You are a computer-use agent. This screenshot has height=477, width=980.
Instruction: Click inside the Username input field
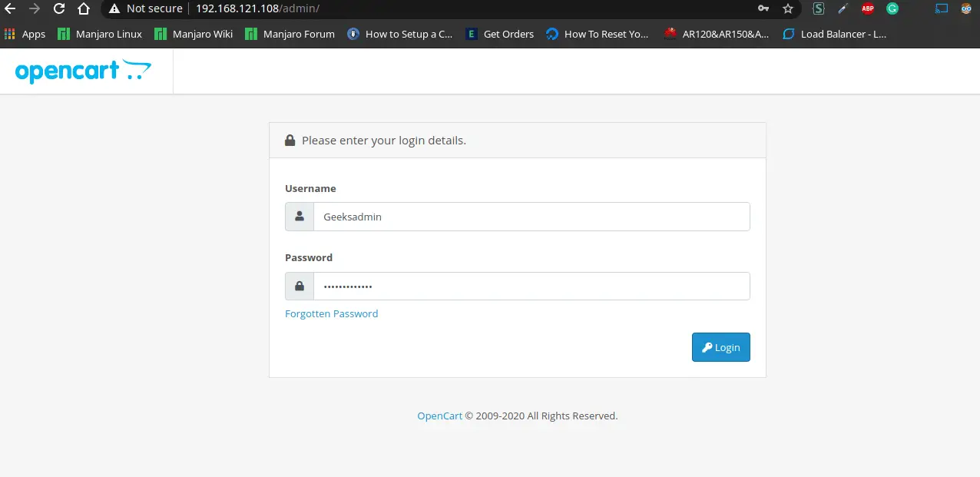(531, 216)
